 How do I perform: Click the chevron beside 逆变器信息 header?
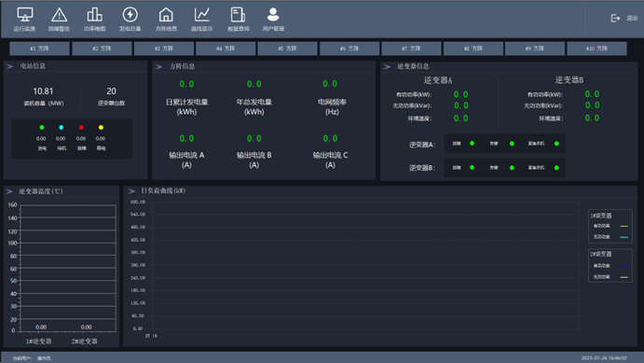(x=387, y=66)
